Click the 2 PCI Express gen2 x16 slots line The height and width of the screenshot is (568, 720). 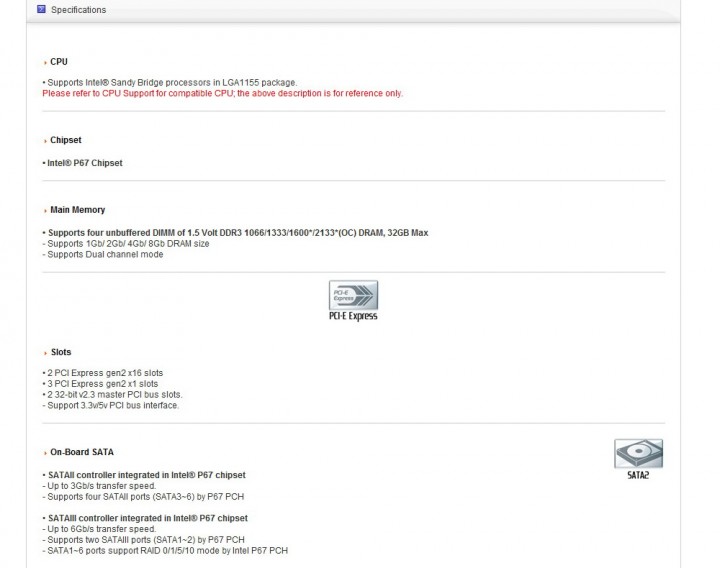click(103, 373)
